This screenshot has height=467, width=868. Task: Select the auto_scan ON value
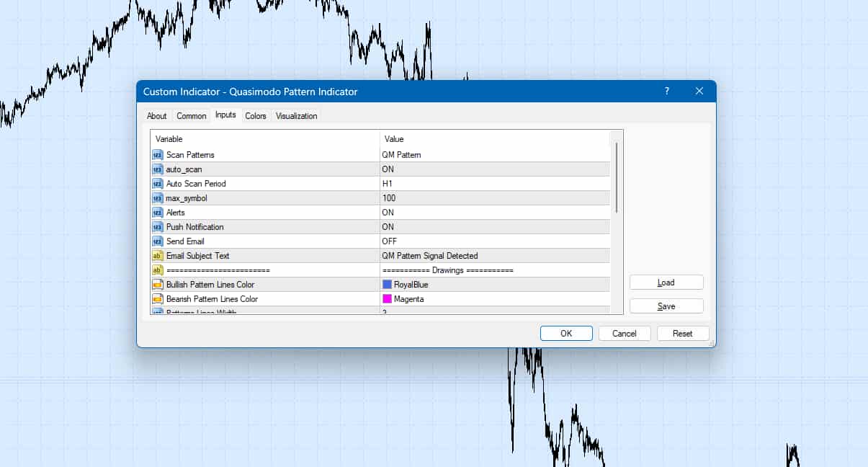[495, 169]
